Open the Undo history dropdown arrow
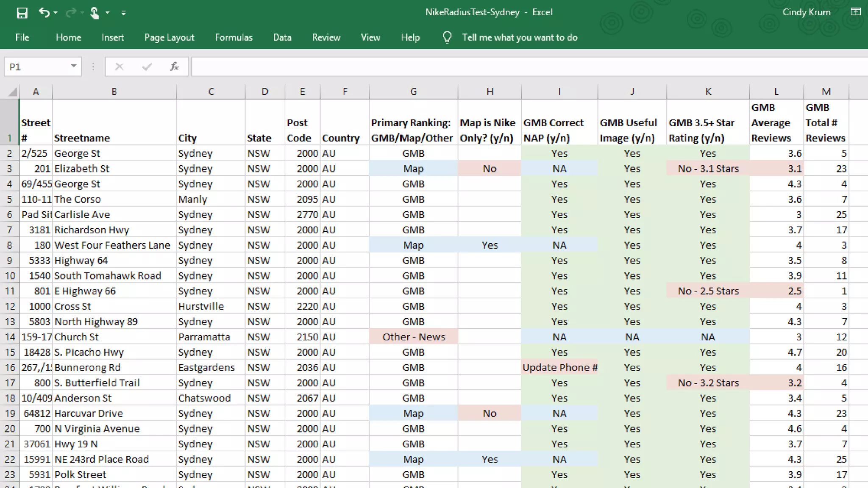Viewport: 868px width, 488px height. click(x=56, y=13)
